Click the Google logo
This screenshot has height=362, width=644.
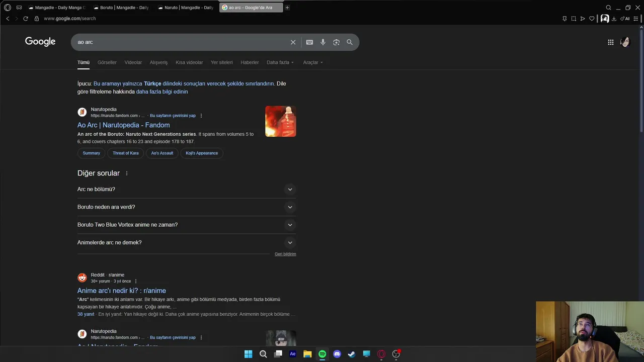tap(40, 42)
